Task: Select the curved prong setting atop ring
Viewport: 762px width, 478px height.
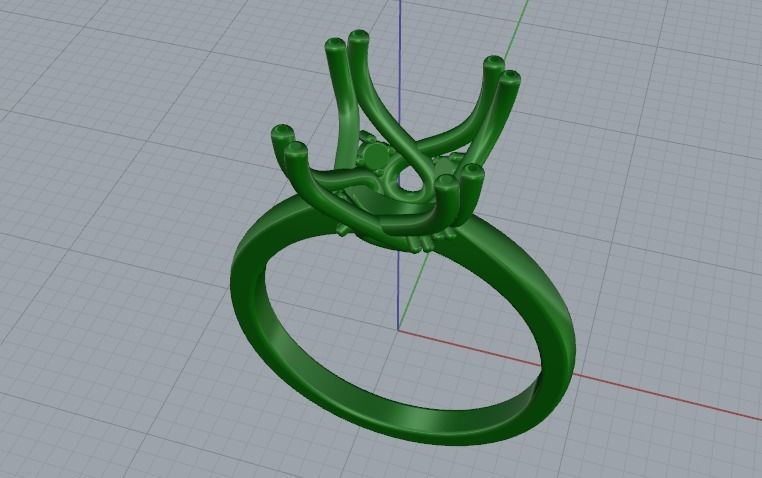Action: (395, 141)
